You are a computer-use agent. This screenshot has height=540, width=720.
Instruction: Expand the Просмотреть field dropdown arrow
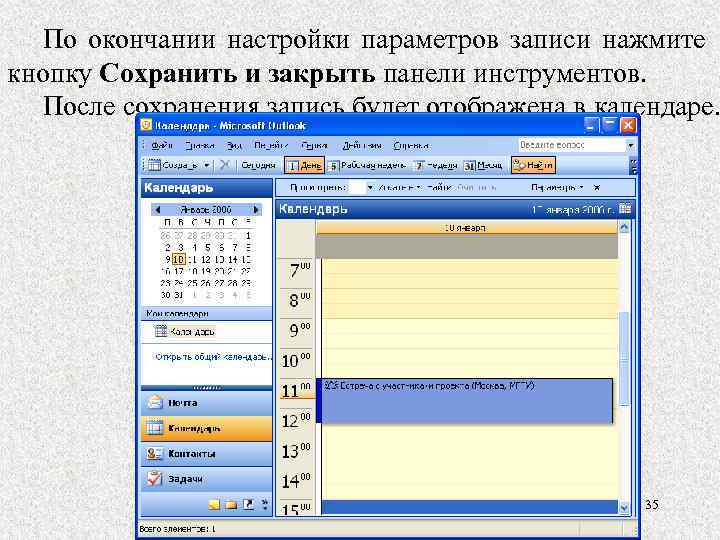tap(370, 187)
